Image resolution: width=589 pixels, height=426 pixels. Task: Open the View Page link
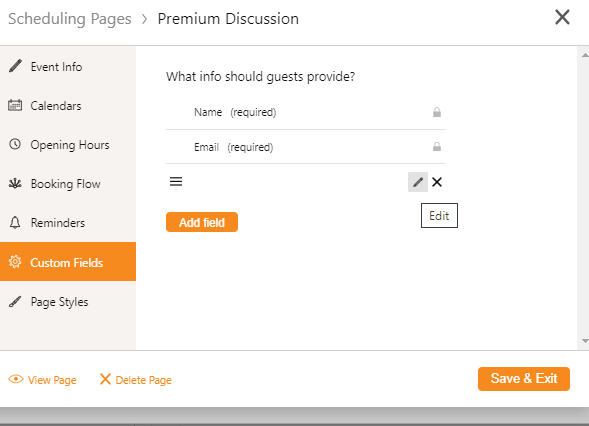[x=52, y=380]
